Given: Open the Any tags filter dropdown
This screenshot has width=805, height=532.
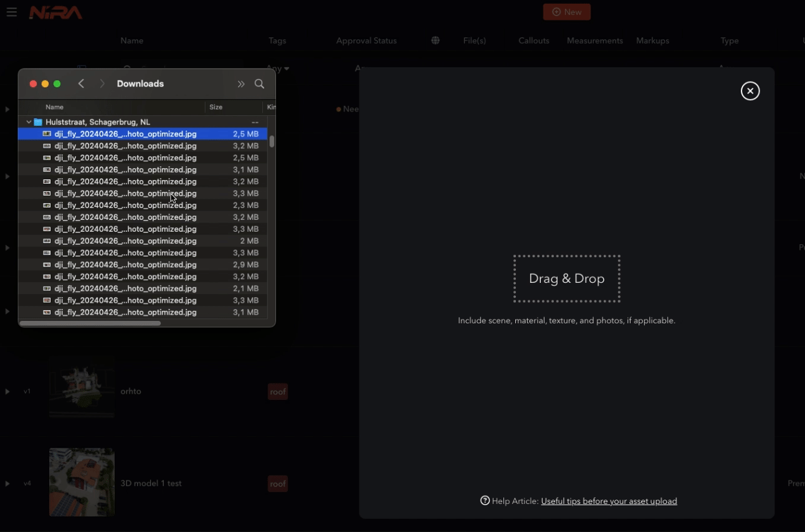Looking at the screenshot, I should [278, 69].
